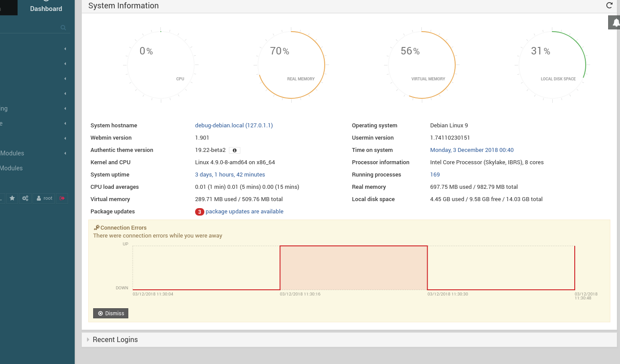
Task: Click the CPU 0% gauge
Action: (x=161, y=65)
